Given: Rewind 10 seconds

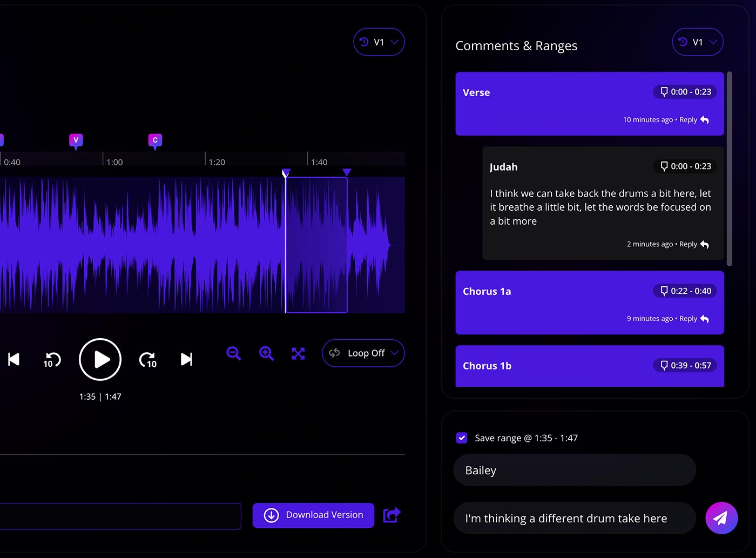Looking at the screenshot, I should coord(52,360).
